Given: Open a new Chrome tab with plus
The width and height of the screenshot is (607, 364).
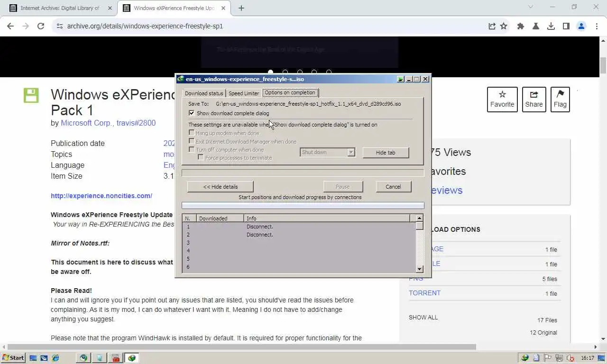Looking at the screenshot, I should point(241,8).
